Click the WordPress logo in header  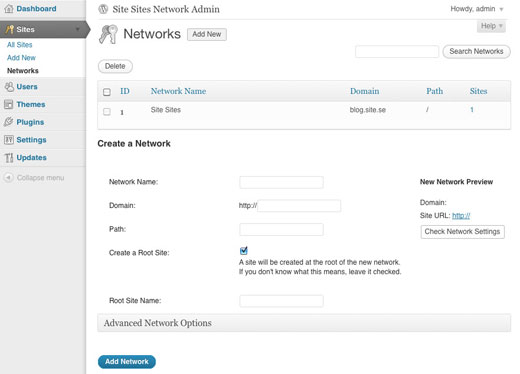point(103,9)
